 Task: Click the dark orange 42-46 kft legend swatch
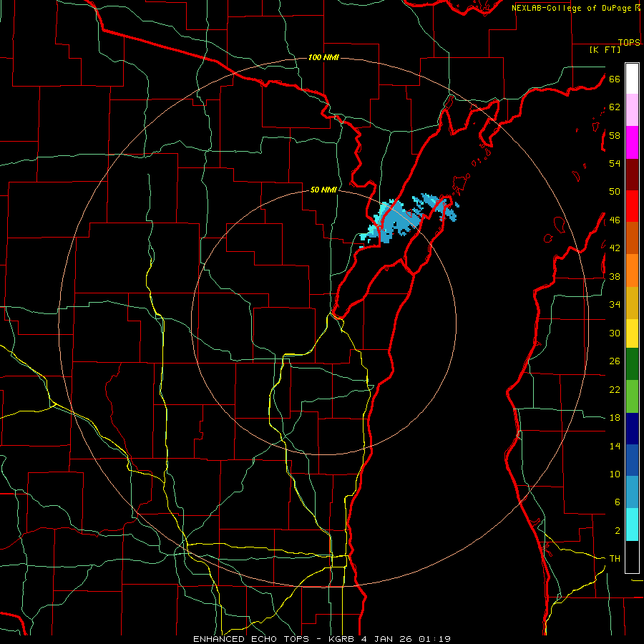pos(632,238)
